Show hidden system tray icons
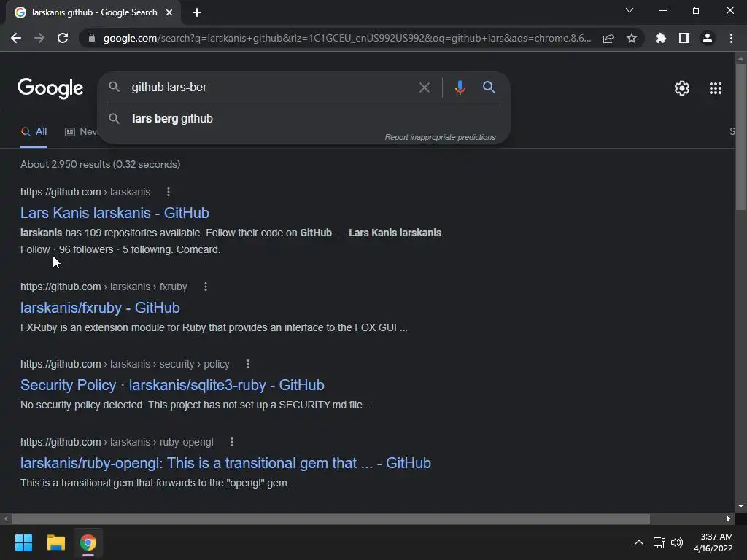Screen dimensions: 747x560 tap(639, 542)
